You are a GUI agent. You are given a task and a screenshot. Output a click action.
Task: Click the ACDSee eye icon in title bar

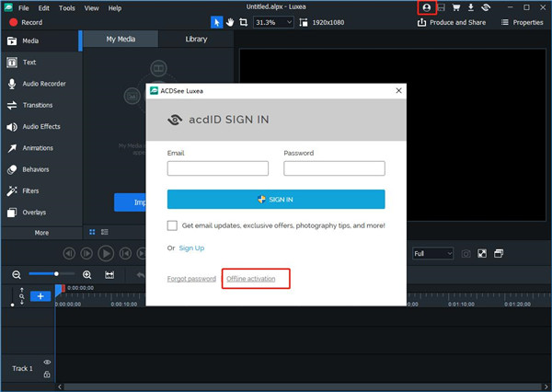click(x=486, y=7)
